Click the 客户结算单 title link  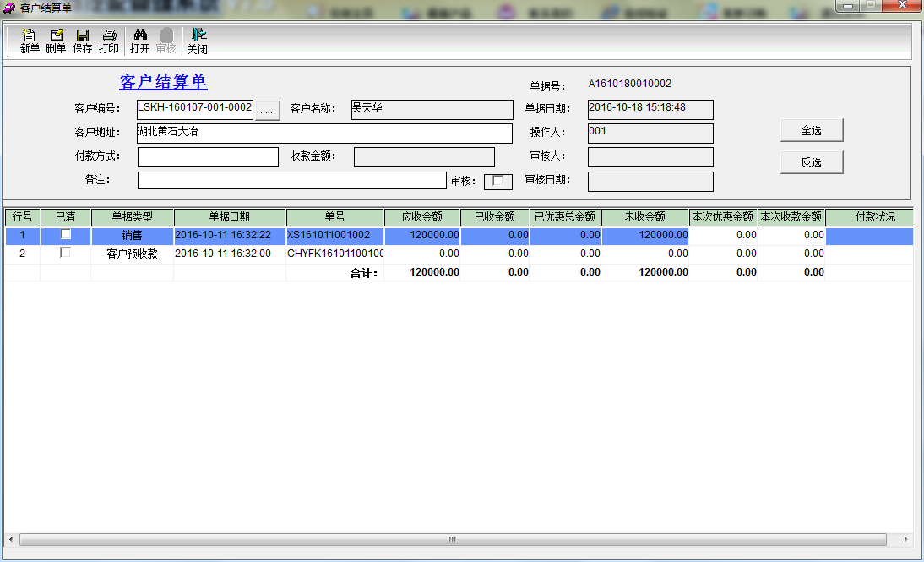(163, 82)
